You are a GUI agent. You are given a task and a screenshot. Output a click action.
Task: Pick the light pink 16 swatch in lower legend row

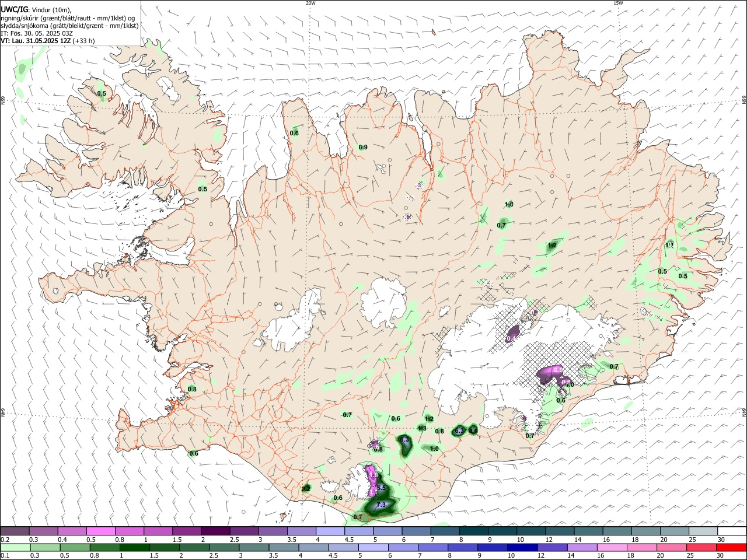pos(612,547)
